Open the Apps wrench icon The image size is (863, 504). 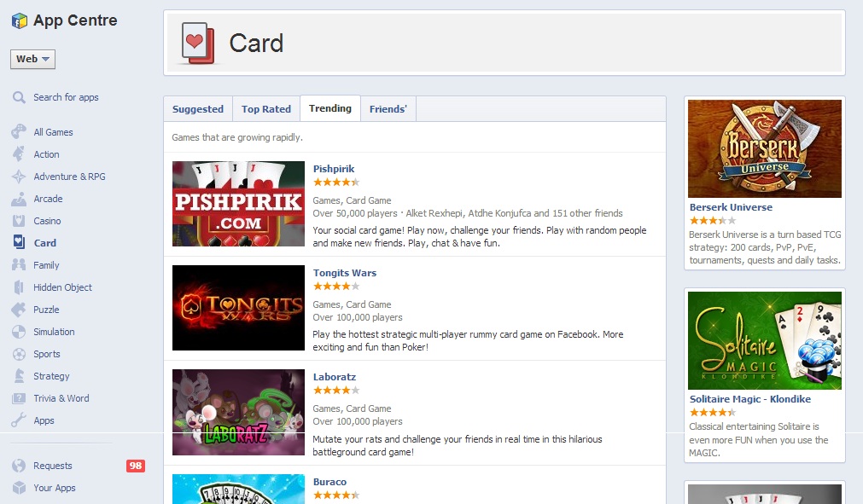click(19, 420)
